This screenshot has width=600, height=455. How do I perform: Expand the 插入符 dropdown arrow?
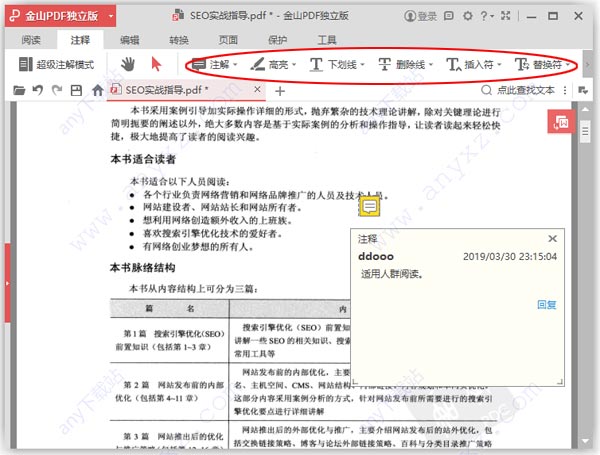click(x=499, y=64)
